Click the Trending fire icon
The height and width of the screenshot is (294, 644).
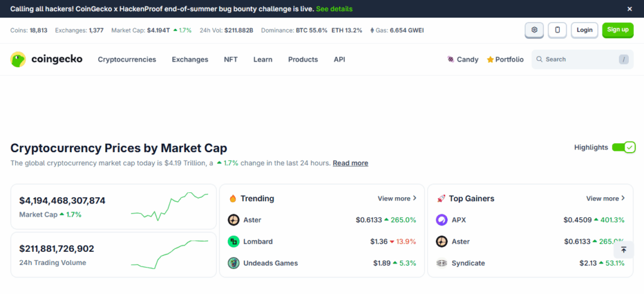(x=233, y=199)
